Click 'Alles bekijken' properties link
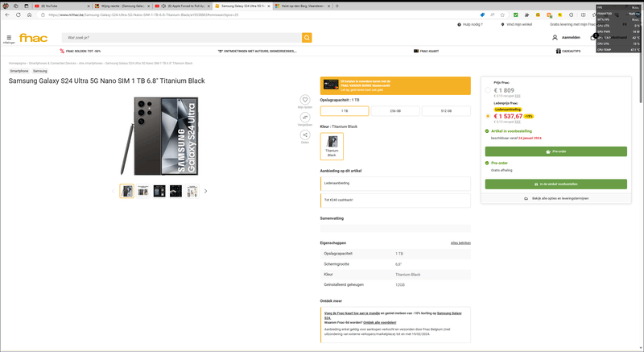The width and height of the screenshot is (644, 352). pos(460,243)
